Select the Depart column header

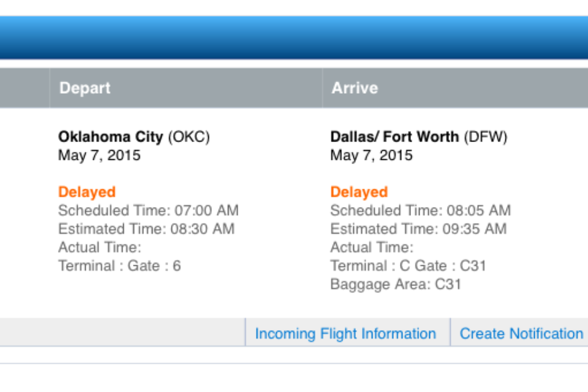(85, 88)
